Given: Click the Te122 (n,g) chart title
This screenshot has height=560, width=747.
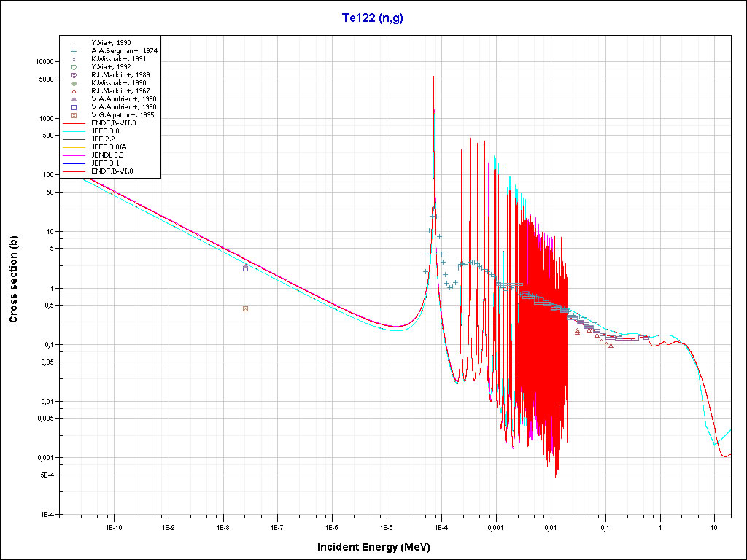Looking at the screenshot, I should point(373,18).
